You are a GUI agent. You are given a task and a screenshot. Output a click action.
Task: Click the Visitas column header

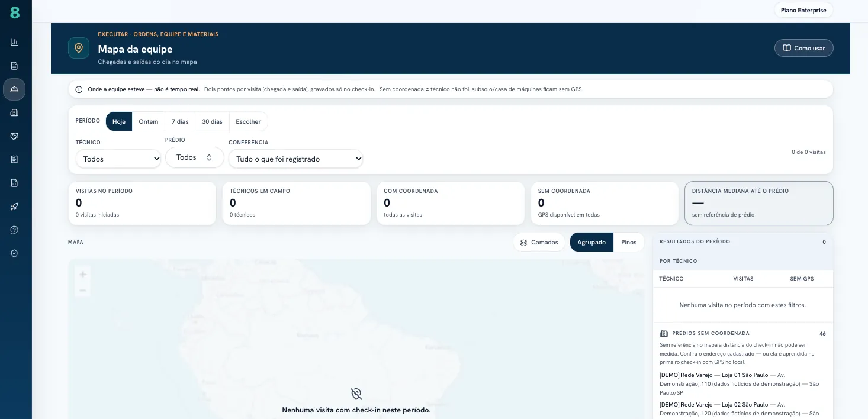[x=743, y=279]
